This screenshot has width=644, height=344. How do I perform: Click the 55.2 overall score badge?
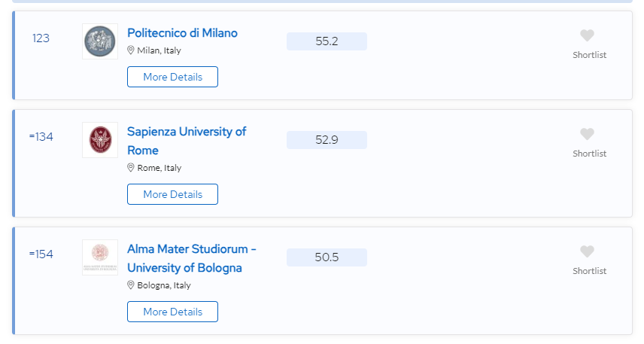click(327, 41)
